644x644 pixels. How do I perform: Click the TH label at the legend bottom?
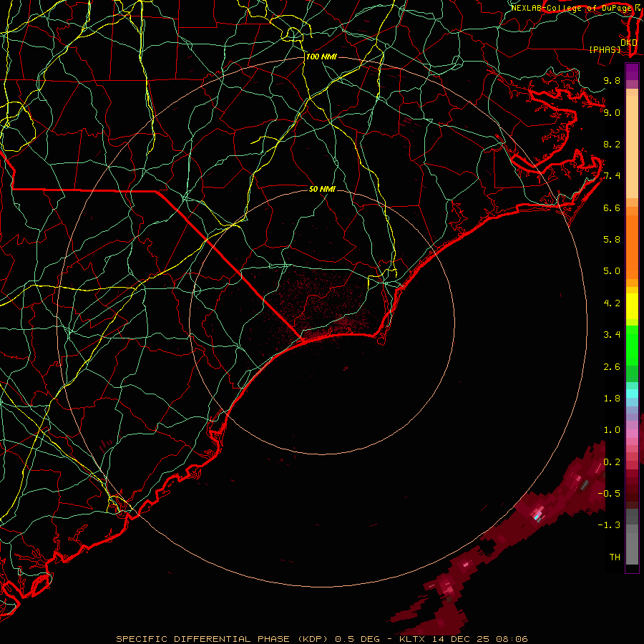[x=615, y=557]
